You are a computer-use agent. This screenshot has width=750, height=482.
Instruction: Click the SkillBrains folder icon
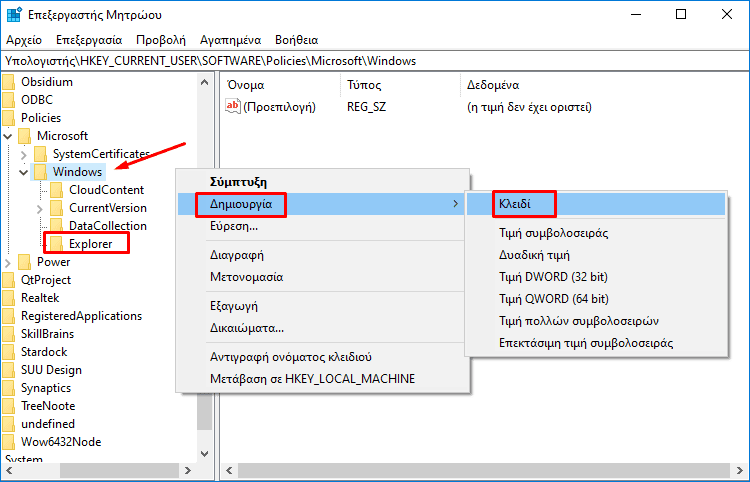(8, 334)
